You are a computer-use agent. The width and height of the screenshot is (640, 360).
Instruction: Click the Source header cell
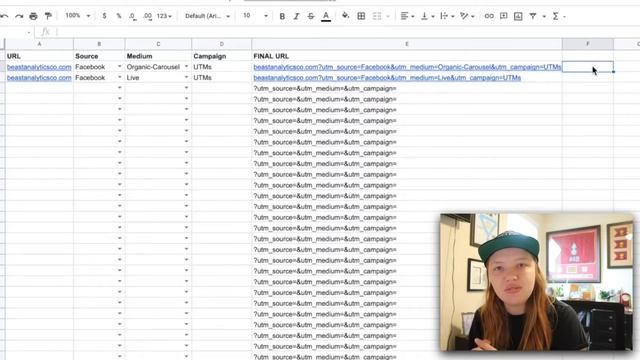[x=99, y=56]
